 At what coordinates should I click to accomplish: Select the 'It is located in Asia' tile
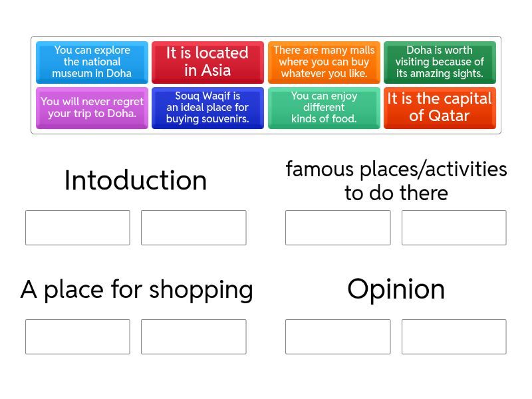[207, 62]
